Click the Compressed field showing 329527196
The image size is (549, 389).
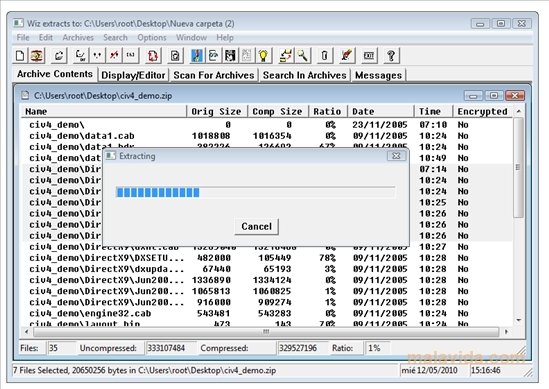point(303,348)
